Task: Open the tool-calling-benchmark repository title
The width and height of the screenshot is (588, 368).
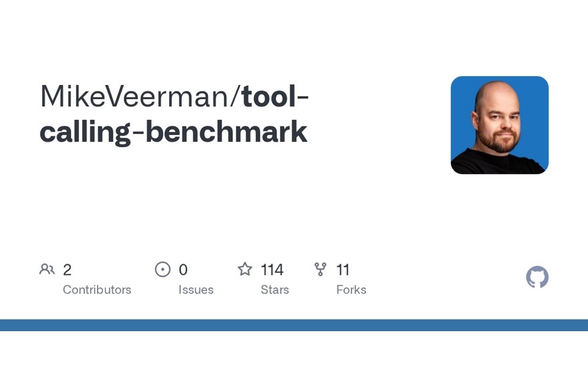Action: point(174,114)
